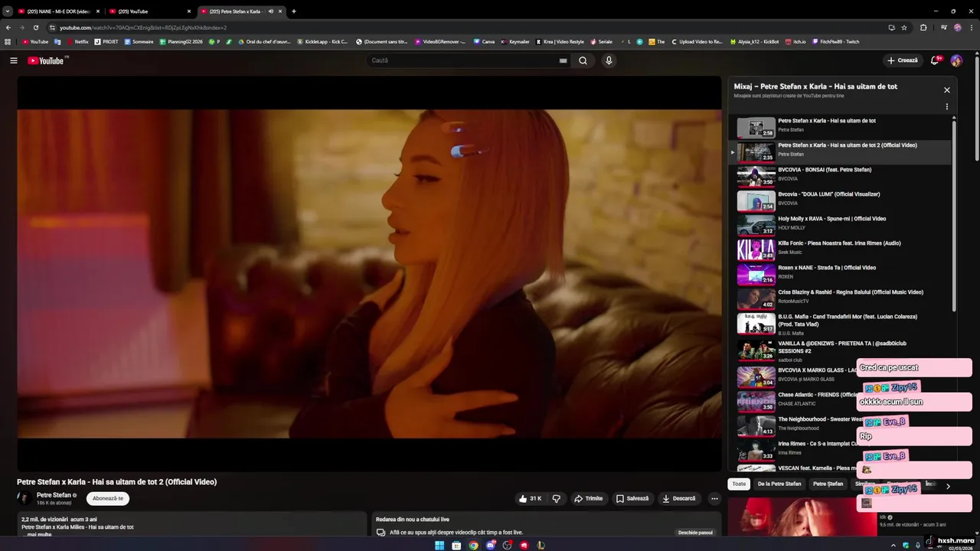Start voice search with microphone icon
This screenshot has height=551, width=980.
(609, 60)
